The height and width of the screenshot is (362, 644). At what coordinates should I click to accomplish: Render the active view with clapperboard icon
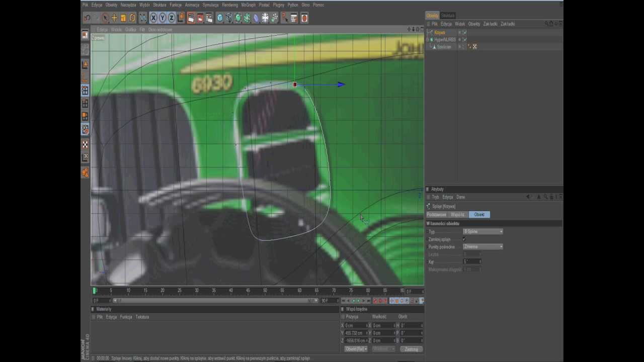191,18
